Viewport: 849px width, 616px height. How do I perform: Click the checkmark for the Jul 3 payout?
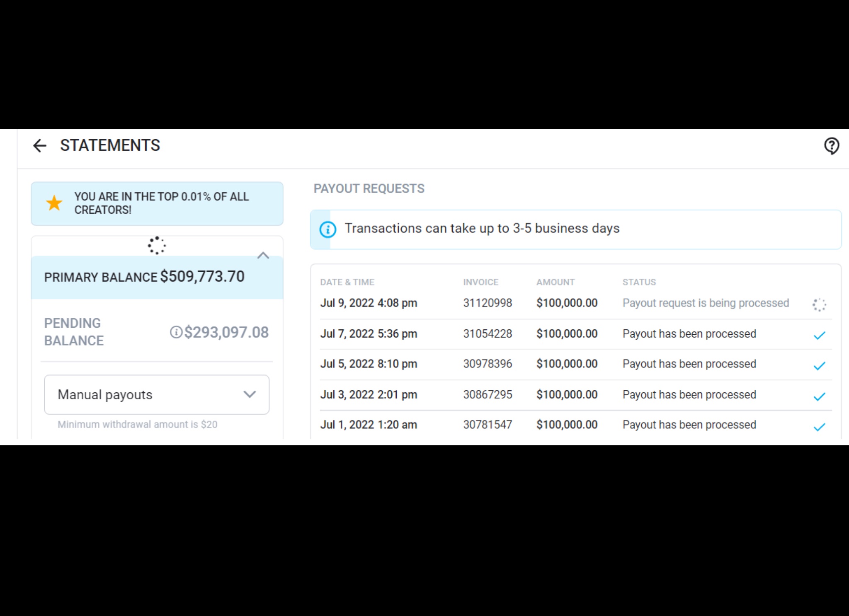819,396
